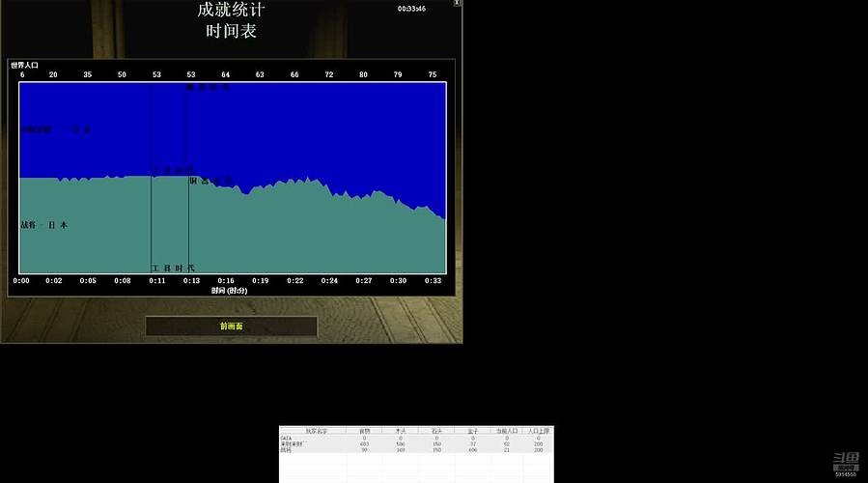Click the 前画面 back button
This screenshot has height=483, width=868.
pyautogui.click(x=232, y=327)
